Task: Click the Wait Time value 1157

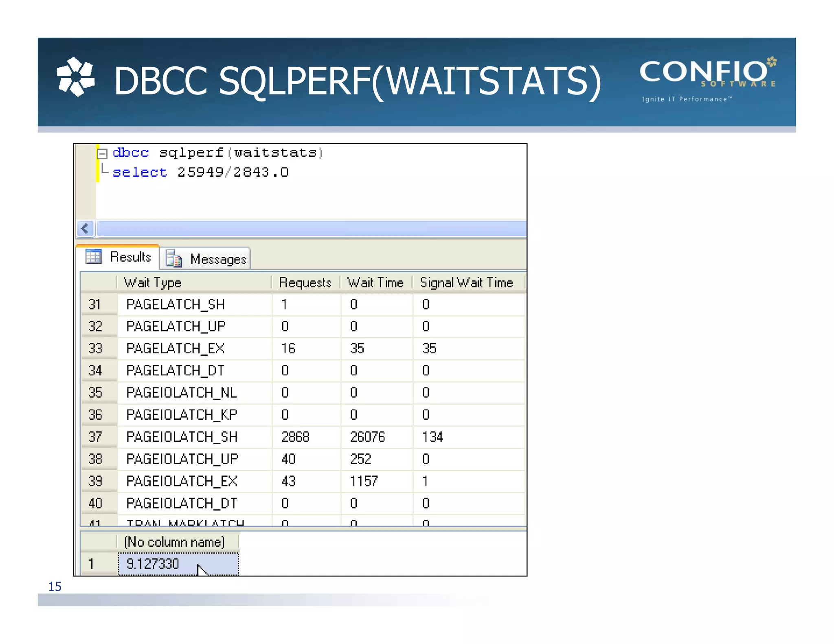Action: 377,481
